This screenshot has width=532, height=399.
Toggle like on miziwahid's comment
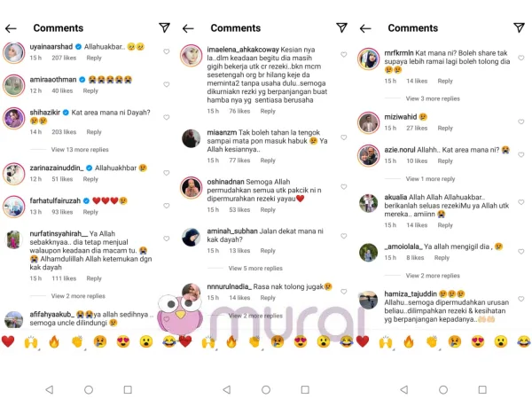click(520, 121)
